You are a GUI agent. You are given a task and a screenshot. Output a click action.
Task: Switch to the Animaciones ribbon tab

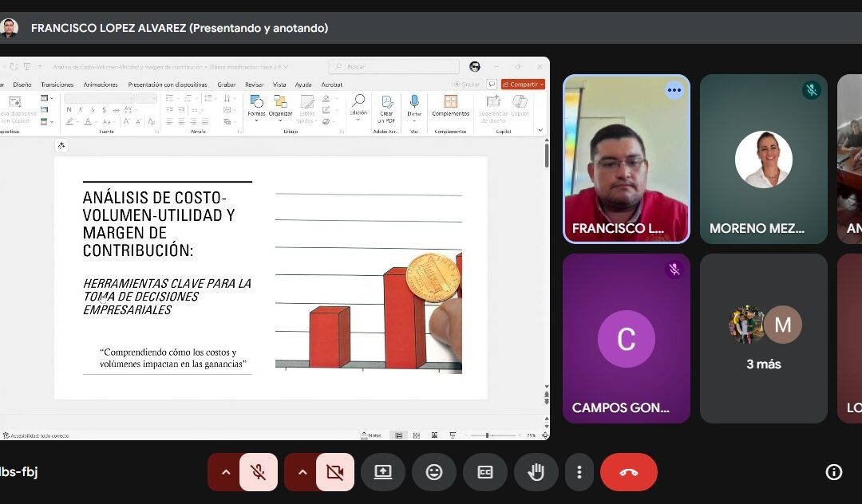click(x=101, y=85)
